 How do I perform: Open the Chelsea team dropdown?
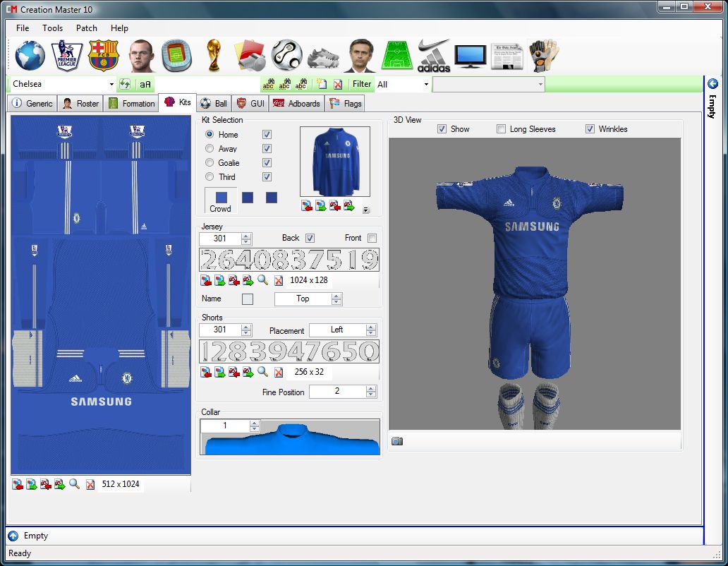click(111, 84)
